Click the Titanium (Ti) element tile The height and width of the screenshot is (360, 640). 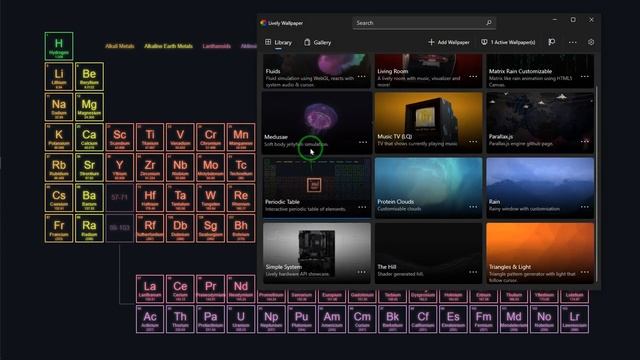(x=150, y=137)
